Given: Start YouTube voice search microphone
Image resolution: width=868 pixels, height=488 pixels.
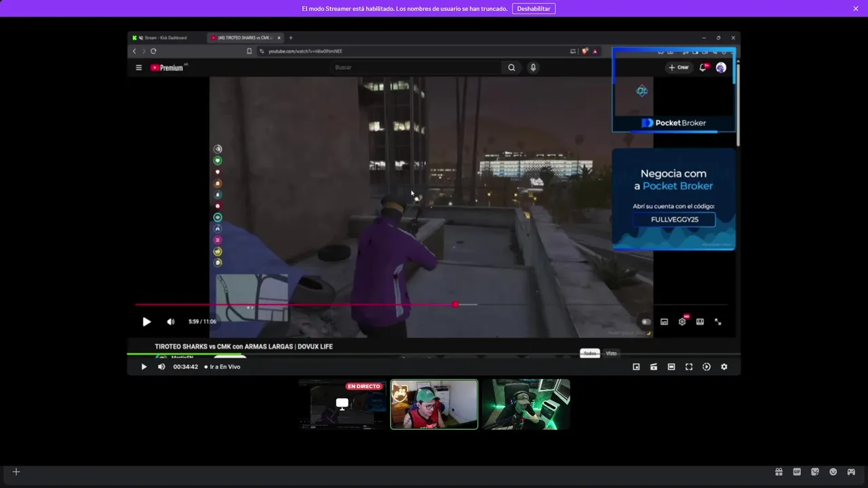Looking at the screenshot, I should [x=533, y=68].
